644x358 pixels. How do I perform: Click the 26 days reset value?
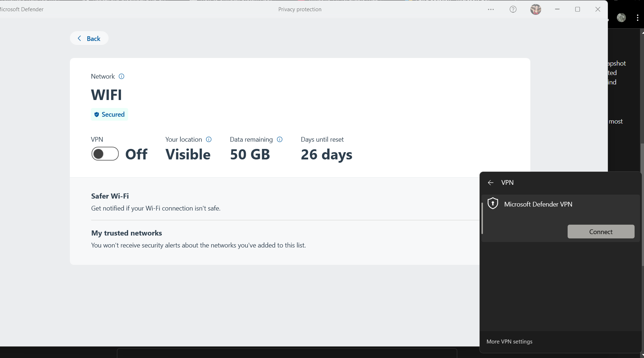click(x=327, y=155)
